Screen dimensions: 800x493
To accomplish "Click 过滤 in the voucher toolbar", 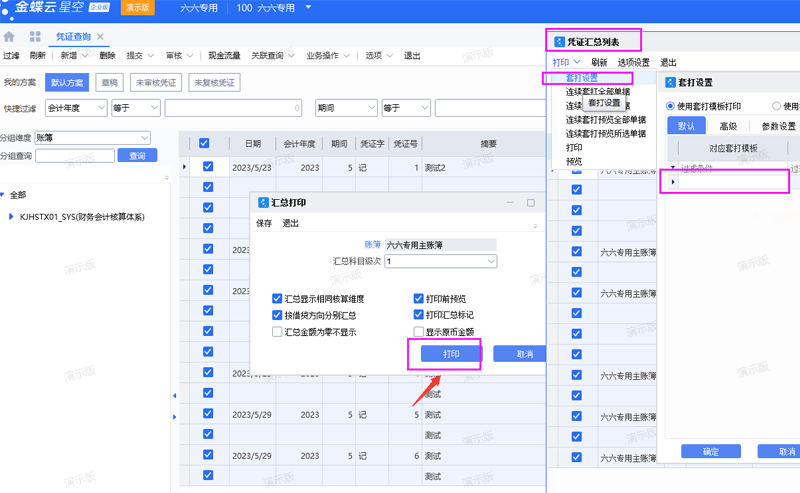I will [x=11, y=56].
